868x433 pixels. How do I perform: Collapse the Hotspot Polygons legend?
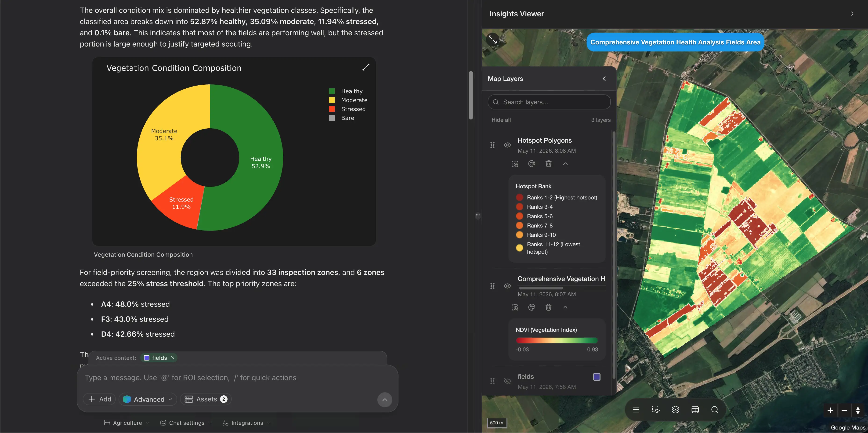pos(565,164)
